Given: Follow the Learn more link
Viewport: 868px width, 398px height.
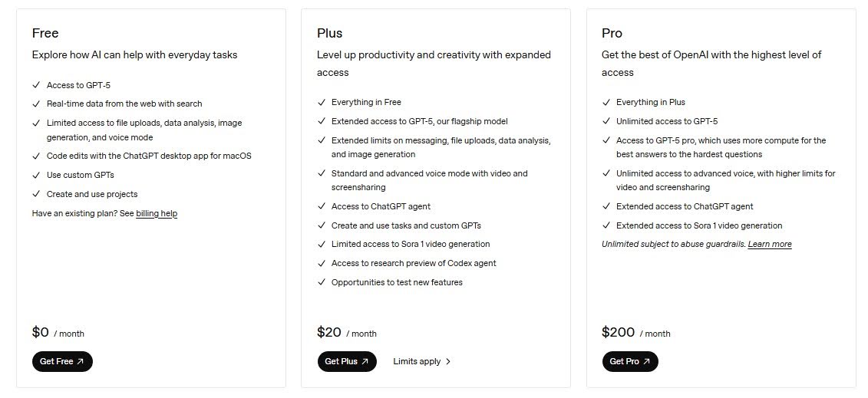Looking at the screenshot, I should click(770, 244).
